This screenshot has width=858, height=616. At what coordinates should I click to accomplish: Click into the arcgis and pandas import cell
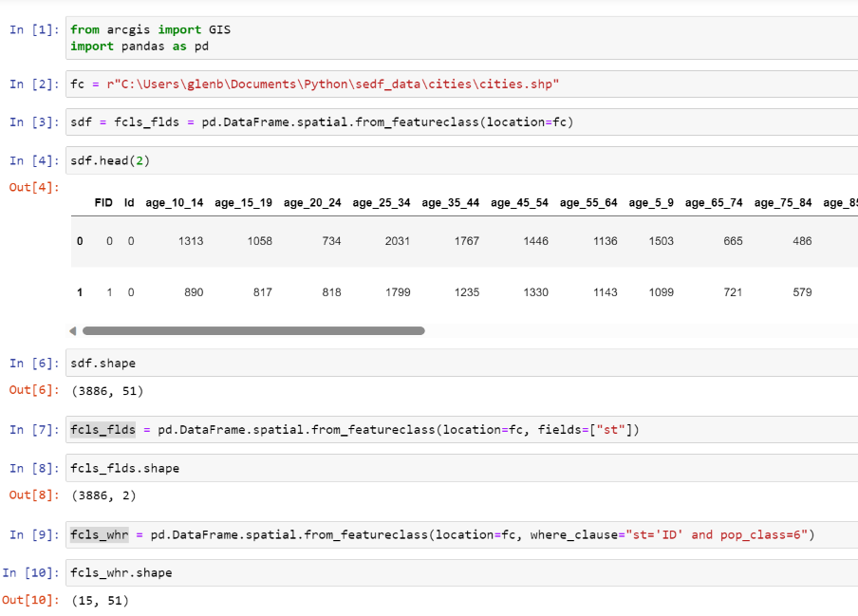coord(456,37)
